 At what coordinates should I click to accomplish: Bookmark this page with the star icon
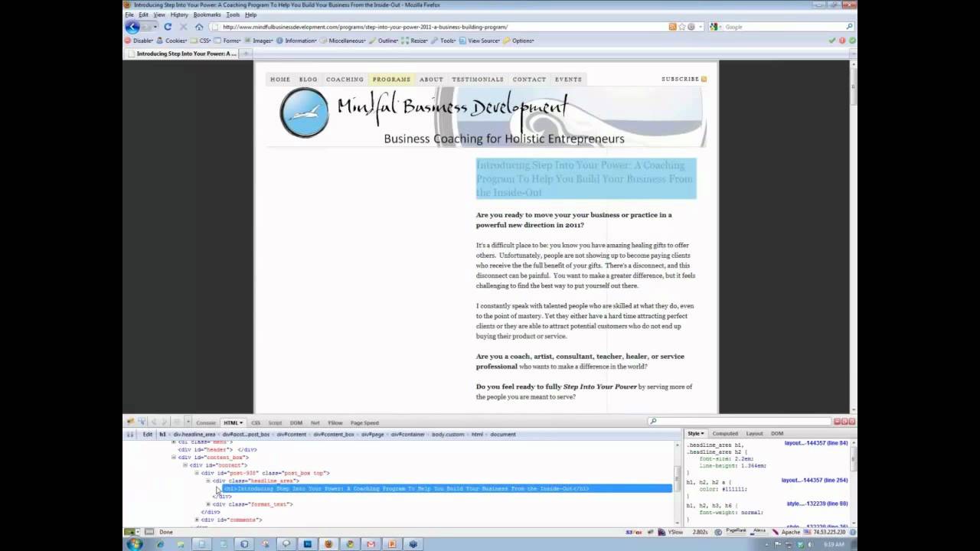tap(681, 27)
